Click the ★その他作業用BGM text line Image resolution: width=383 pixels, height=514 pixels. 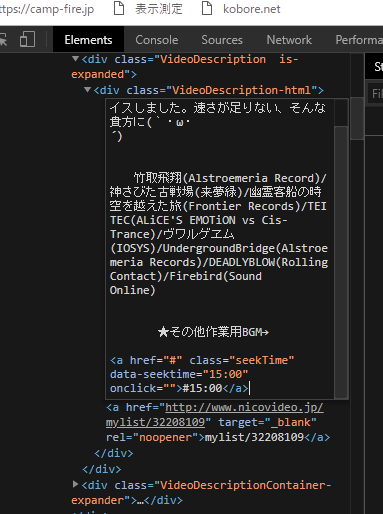coord(213,332)
